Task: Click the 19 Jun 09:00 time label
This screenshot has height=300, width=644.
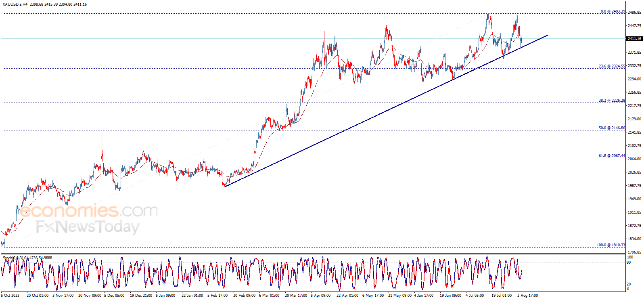Action: pyautogui.click(x=450, y=296)
